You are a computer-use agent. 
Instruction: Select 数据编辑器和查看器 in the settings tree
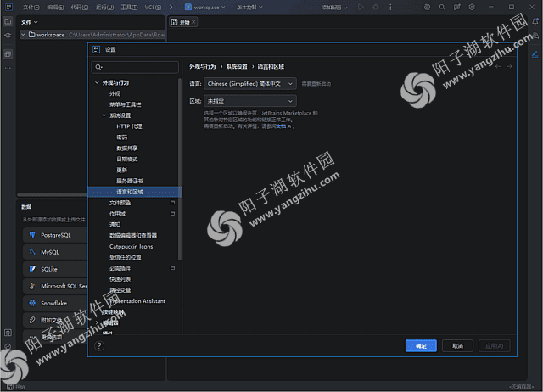click(133, 236)
